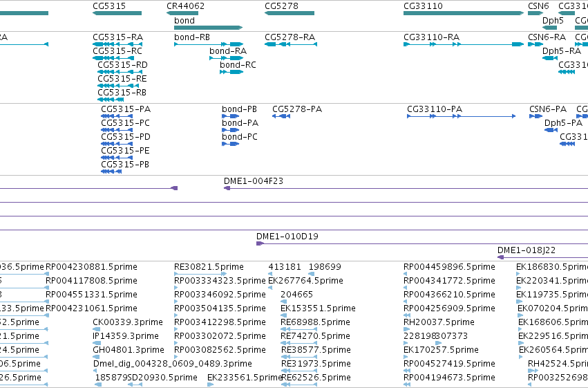Select BAC clone DME1-018J22
This screenshot has width=588, height=388.
(527, 250)
